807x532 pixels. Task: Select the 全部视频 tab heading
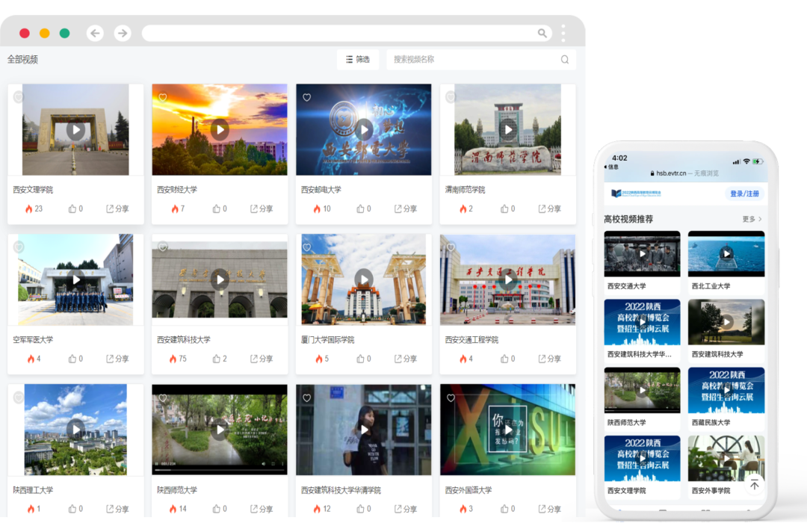(22, 60)
